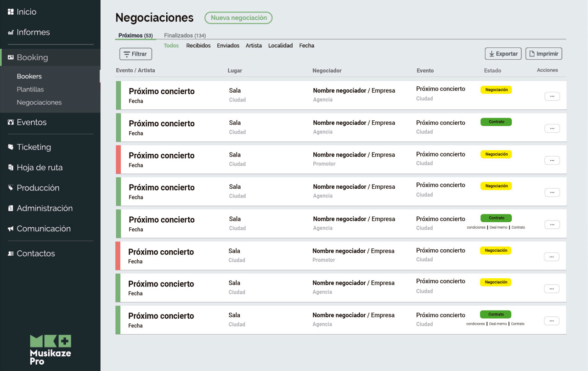Open the Filtrar filter options
This screenshot has width=588, height=371.
(x=136, y=54)
